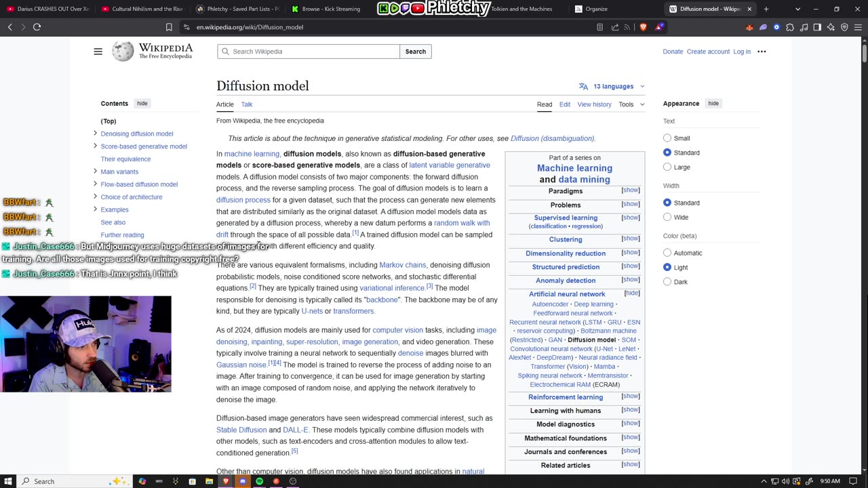
Task: Choose the Wide width radio button
Action: click(667, 218)
